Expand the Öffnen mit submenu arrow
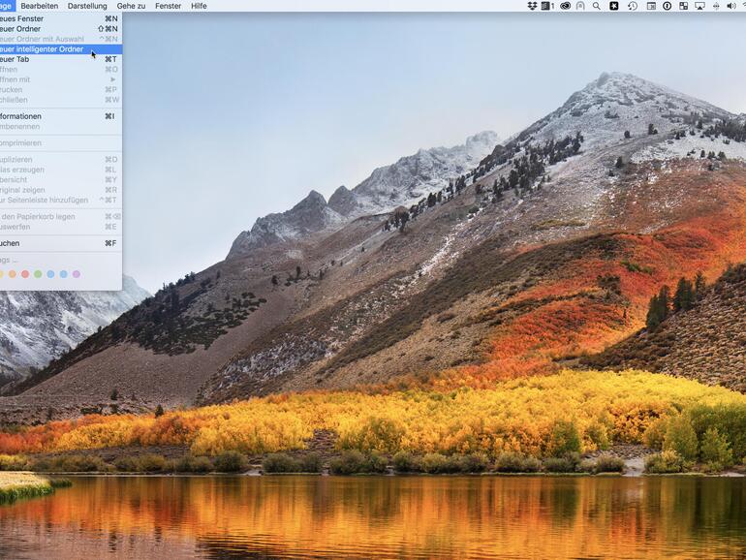This screenshot has width=746, height=560. tap(112, 79)
